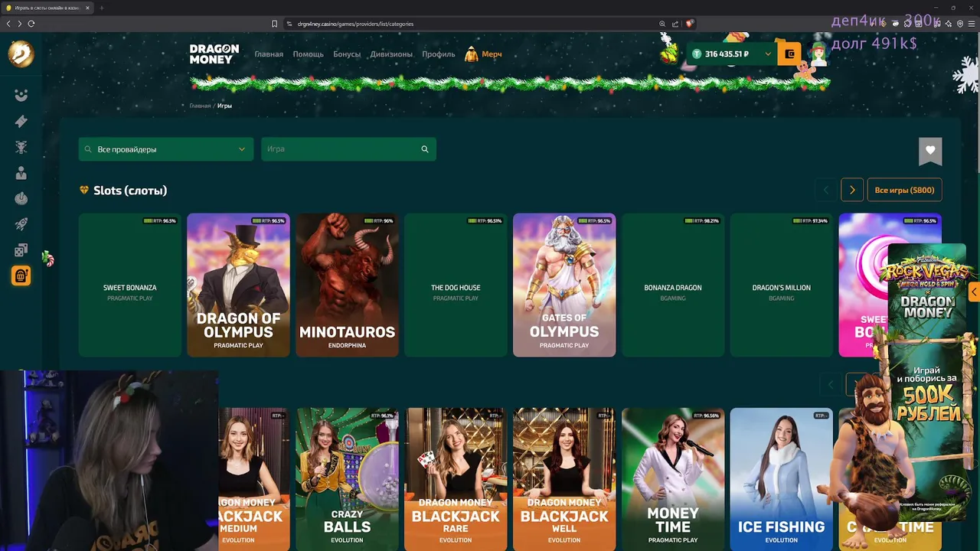The image size is (980, 551).
Task: Open the Gates of Olympus game card
Action: click(x=564, y=285)
